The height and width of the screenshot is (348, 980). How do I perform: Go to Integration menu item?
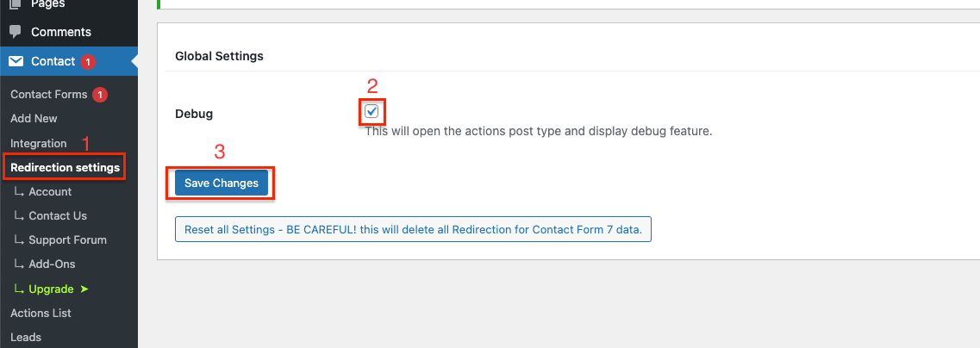pos(38,143)
